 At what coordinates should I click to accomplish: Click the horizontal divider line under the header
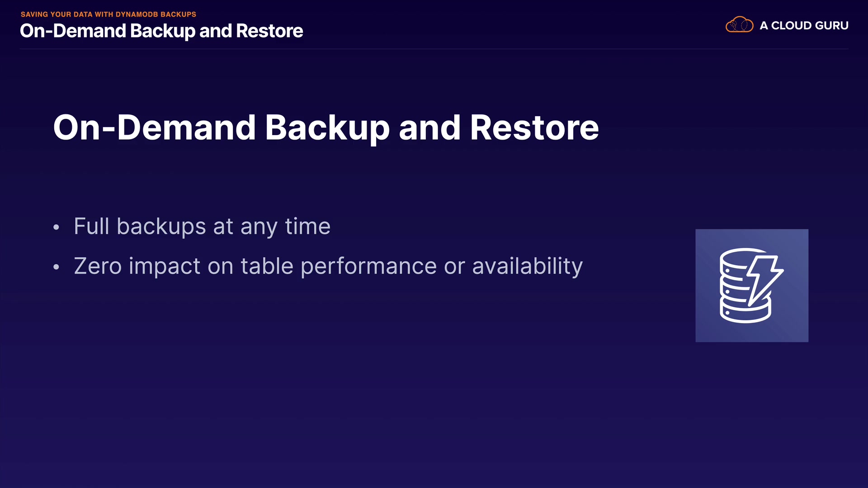point(434,49)
